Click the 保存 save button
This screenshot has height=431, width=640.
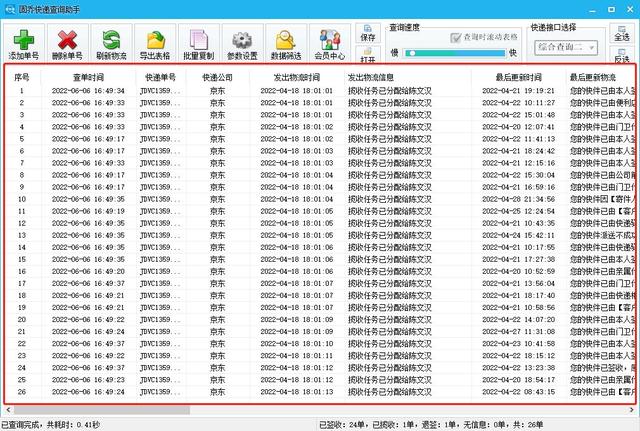point(368,33)
